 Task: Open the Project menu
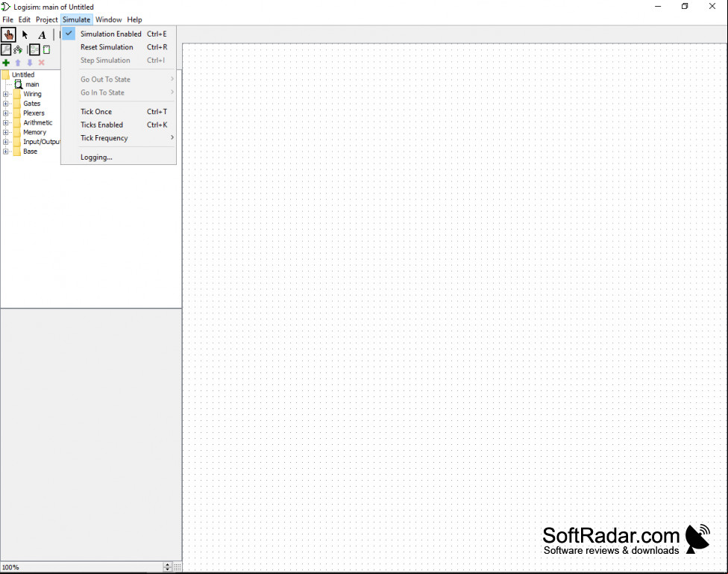pyautogui.click(x=46, y=19)
